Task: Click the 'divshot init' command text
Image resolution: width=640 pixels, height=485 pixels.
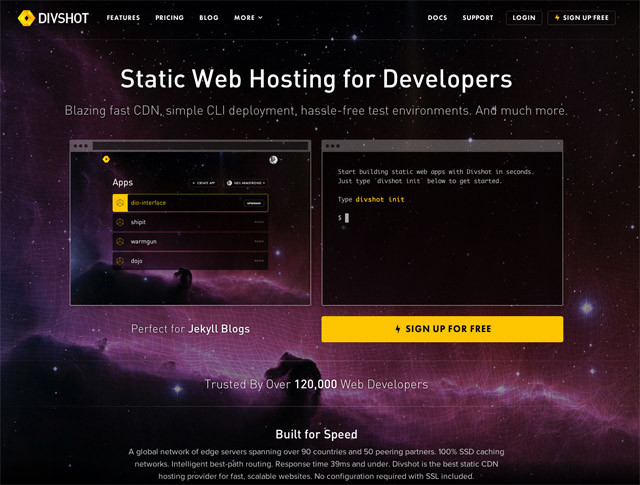Action: point(380,200)
